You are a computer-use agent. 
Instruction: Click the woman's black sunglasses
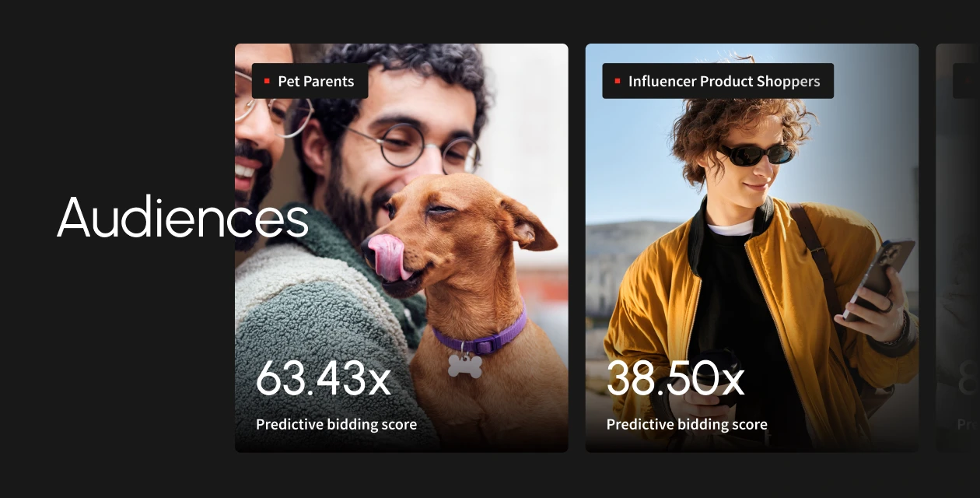click(x=754, y=155)
